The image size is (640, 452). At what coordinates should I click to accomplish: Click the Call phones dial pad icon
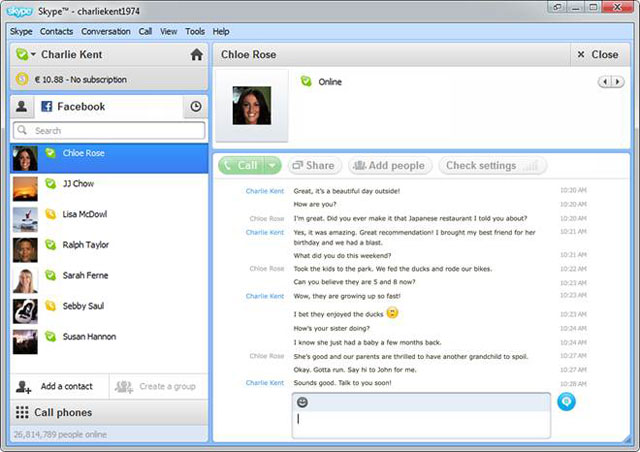21,412
